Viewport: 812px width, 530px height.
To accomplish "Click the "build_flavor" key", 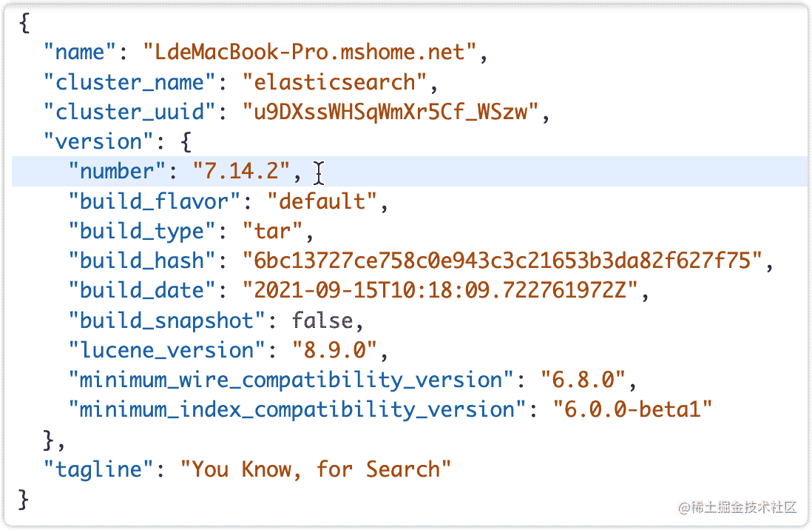I will (155, 201).
